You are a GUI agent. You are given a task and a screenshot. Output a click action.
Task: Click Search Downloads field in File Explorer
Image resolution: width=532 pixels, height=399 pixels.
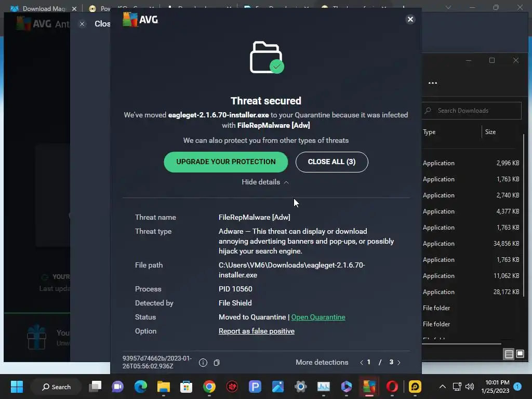[x=472, y=111]
